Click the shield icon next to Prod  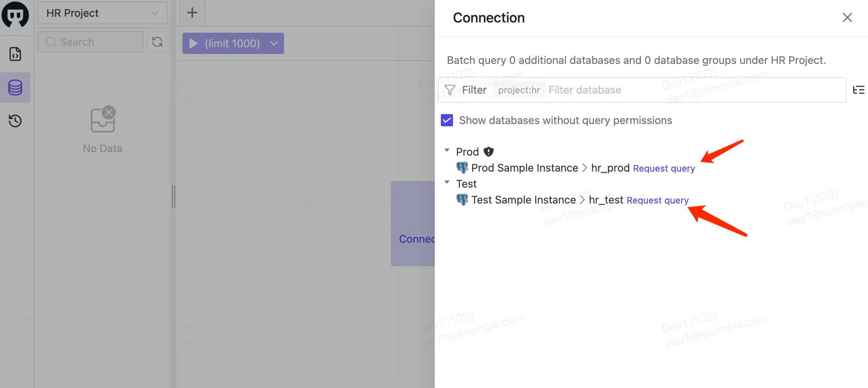488,151
